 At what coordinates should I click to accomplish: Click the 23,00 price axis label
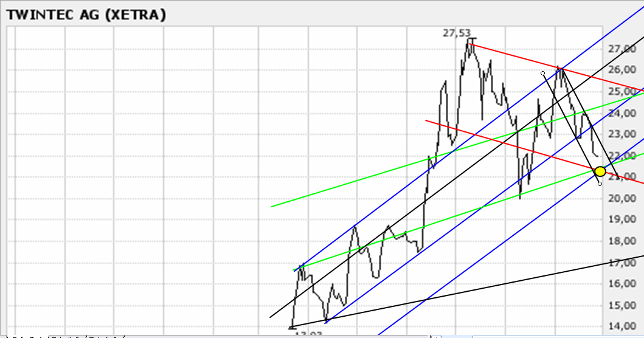pyautogui.click(x=622, y=134)
